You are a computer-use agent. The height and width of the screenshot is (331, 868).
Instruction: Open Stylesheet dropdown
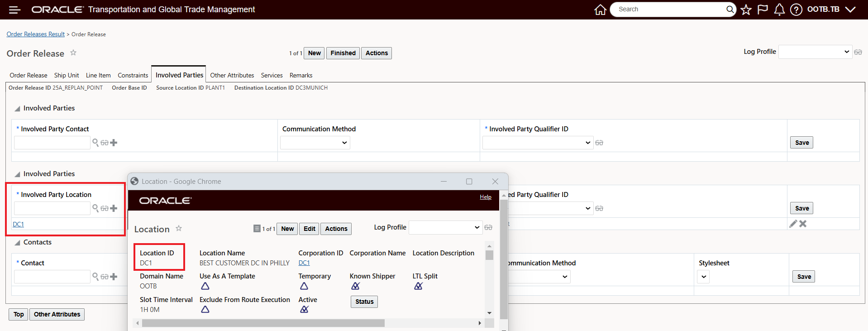703,277
